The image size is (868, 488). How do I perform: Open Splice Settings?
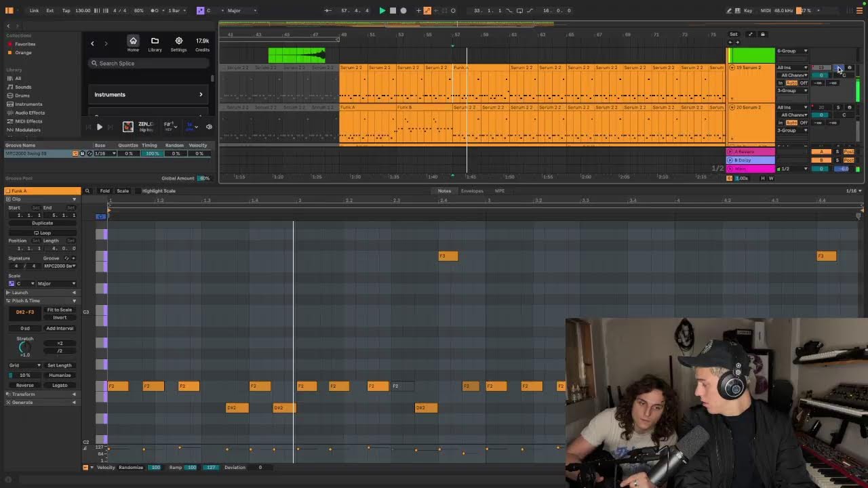[178, 44]
